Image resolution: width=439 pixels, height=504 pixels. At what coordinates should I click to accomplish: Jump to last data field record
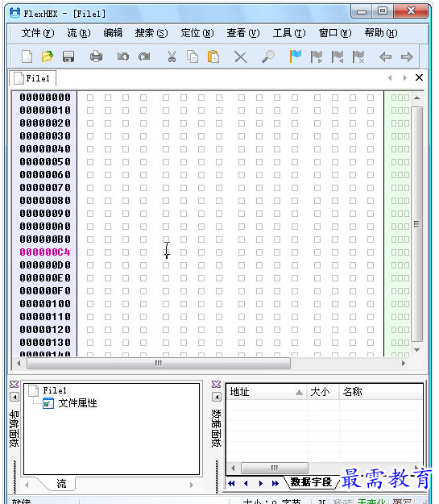pos(275,483)
